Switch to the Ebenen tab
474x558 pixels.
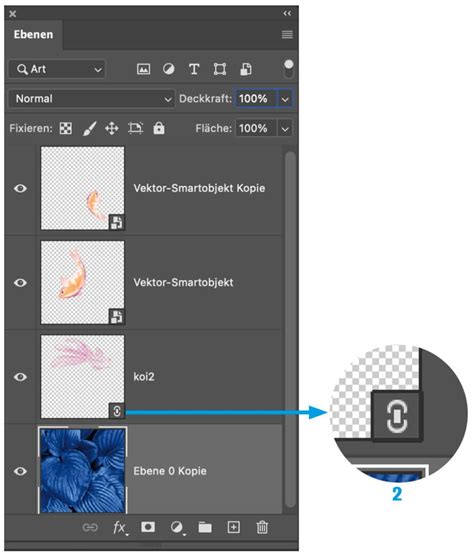33,35
